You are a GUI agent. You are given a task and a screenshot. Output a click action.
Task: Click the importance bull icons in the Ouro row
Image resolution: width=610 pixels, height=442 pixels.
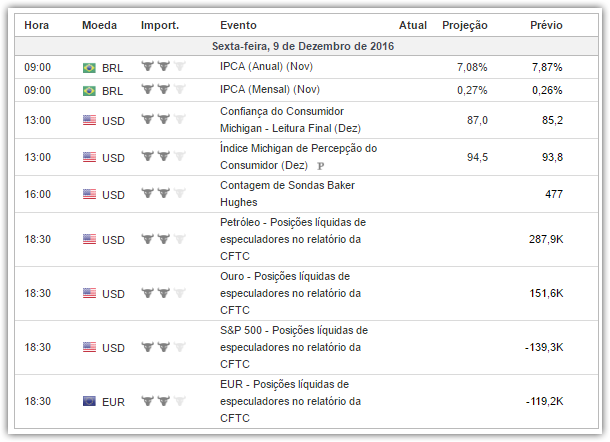point(163,294)
